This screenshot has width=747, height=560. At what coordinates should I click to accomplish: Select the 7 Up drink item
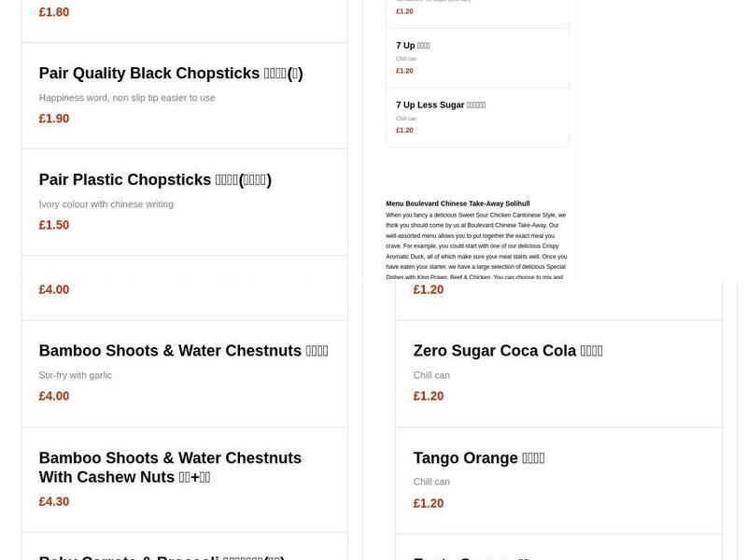click(x=413, y=46)
